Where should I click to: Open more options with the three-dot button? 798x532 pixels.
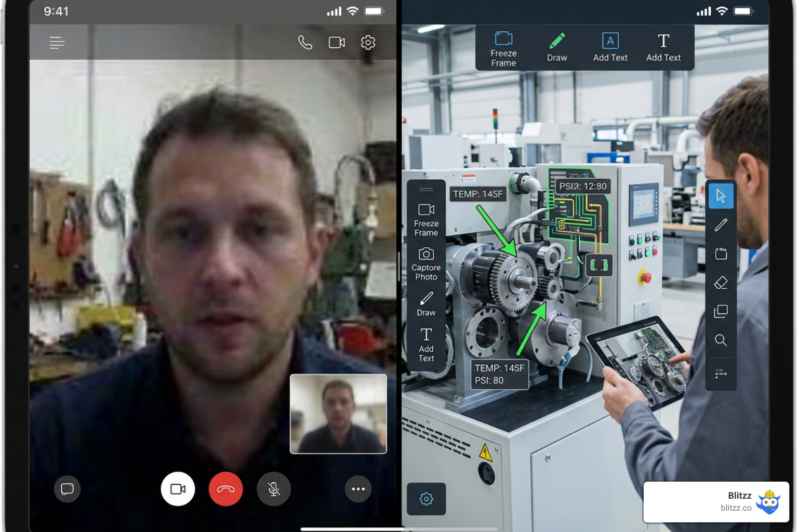point(358,489)
